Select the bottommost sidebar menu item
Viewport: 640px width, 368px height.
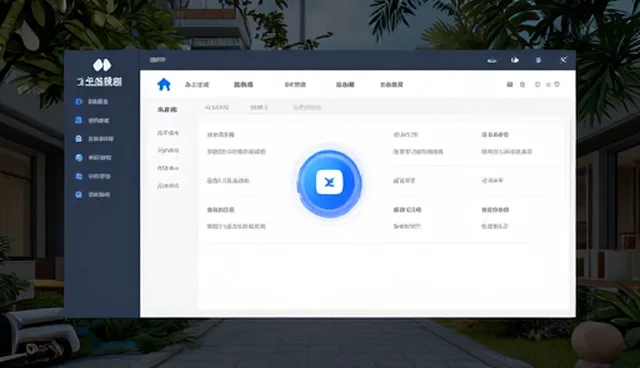pos(92,195)
